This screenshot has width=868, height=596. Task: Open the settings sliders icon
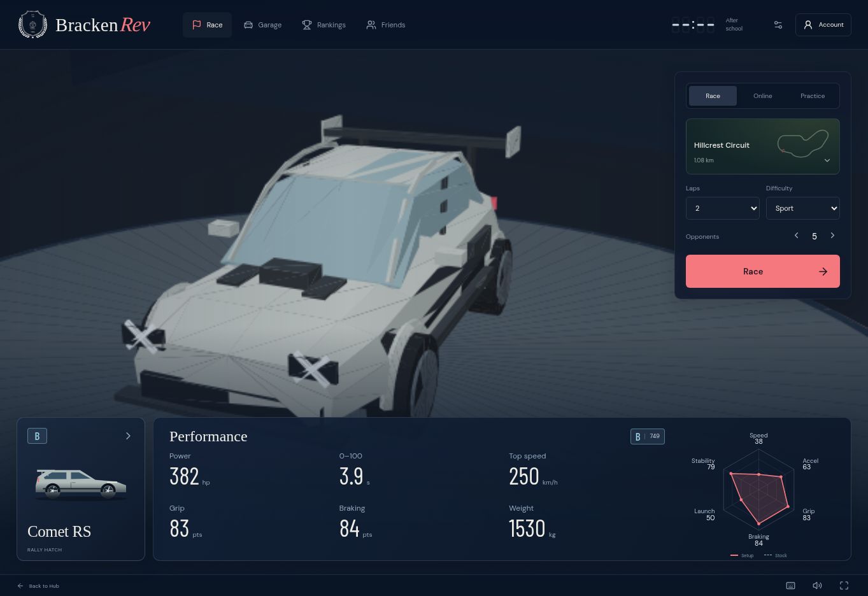pos(778,25)
